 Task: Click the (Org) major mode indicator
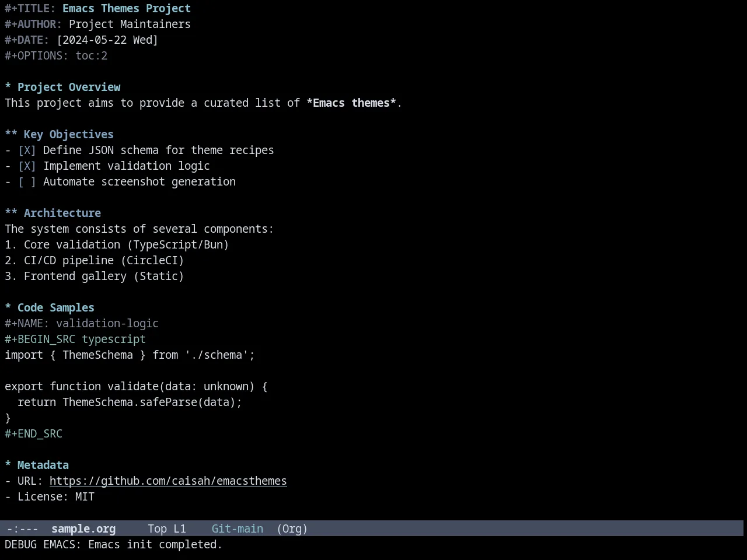[292, 529]
